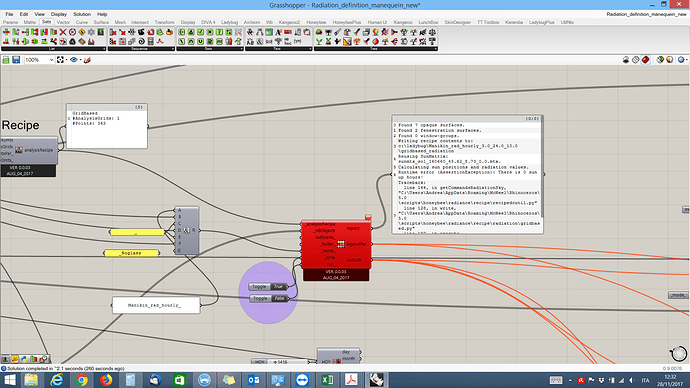Click the merge component with inputs A to G
The height and width of the screenshot is (388, 690).
point(187,231)
